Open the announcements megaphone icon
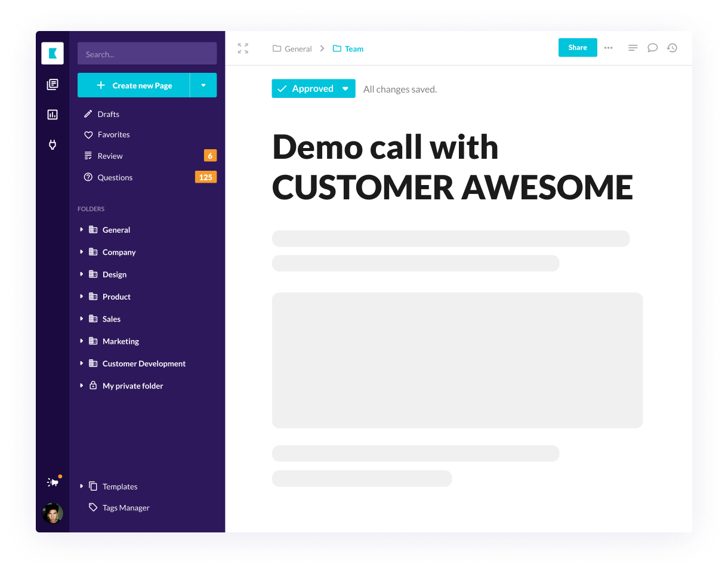This screenshot has height=573, width=728. click(x=53, y=482)
